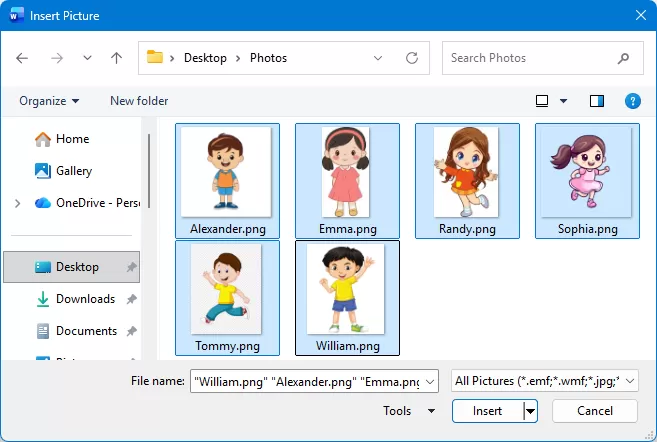657x442 pixels.
Task: Toggle the preview pane
Action: pyautogui.click(x=597, y=101)
